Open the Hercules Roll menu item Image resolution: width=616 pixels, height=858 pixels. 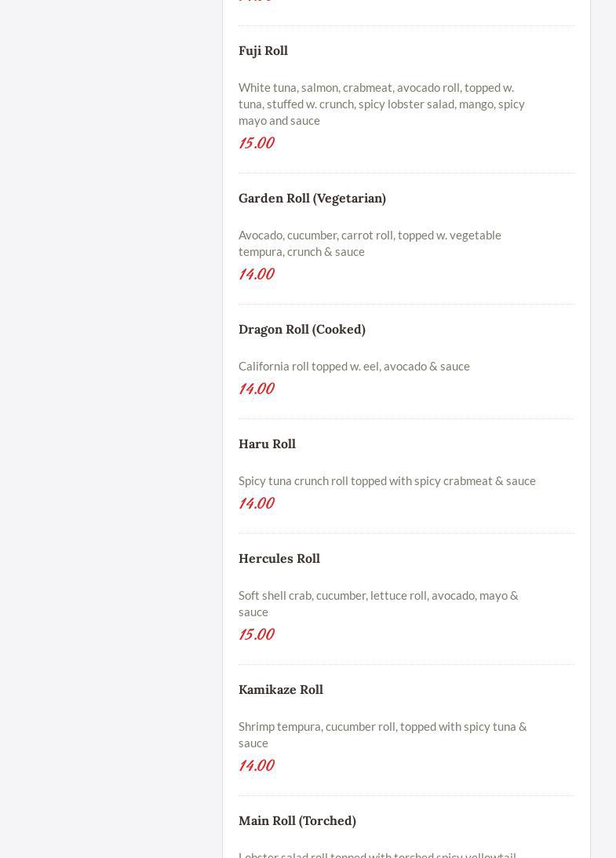pos(279,558)
